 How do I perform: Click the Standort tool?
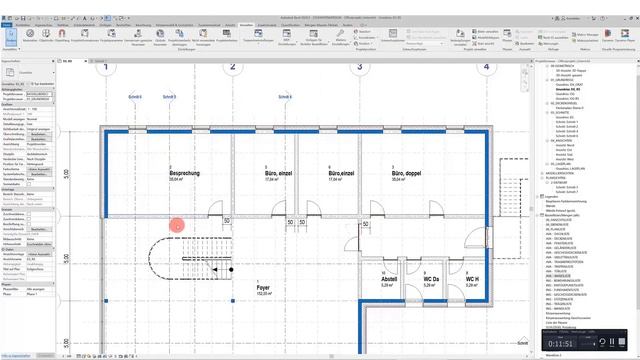(362, 31)
